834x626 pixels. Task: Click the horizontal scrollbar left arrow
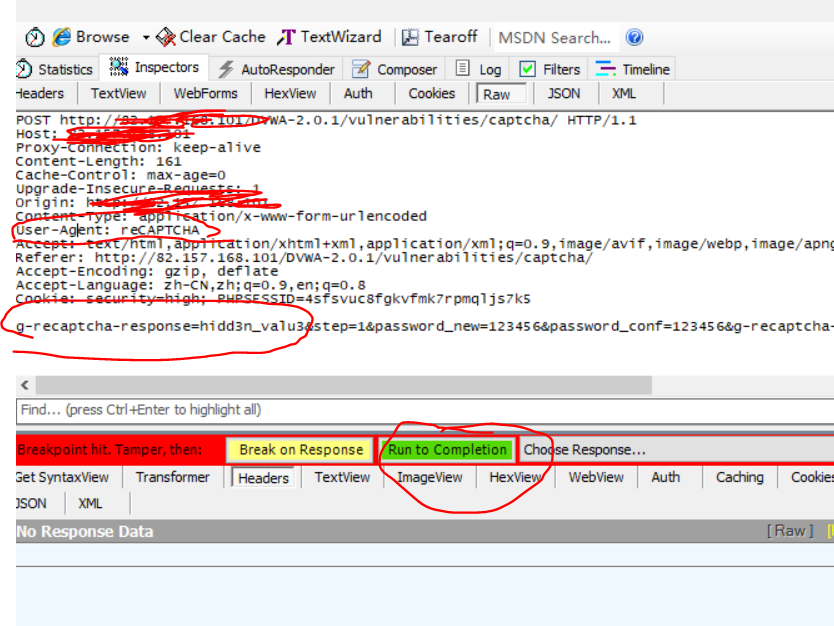pyautogui.click(x=25, y=385)
